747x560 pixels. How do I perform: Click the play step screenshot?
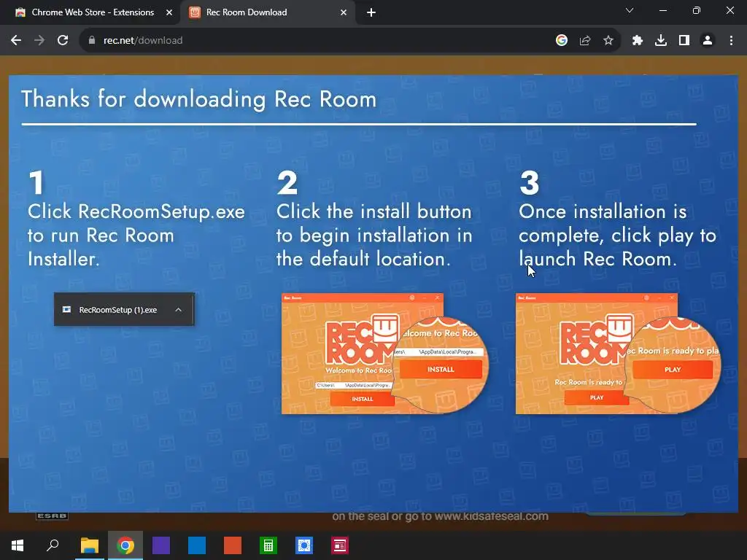click(619, 354)
